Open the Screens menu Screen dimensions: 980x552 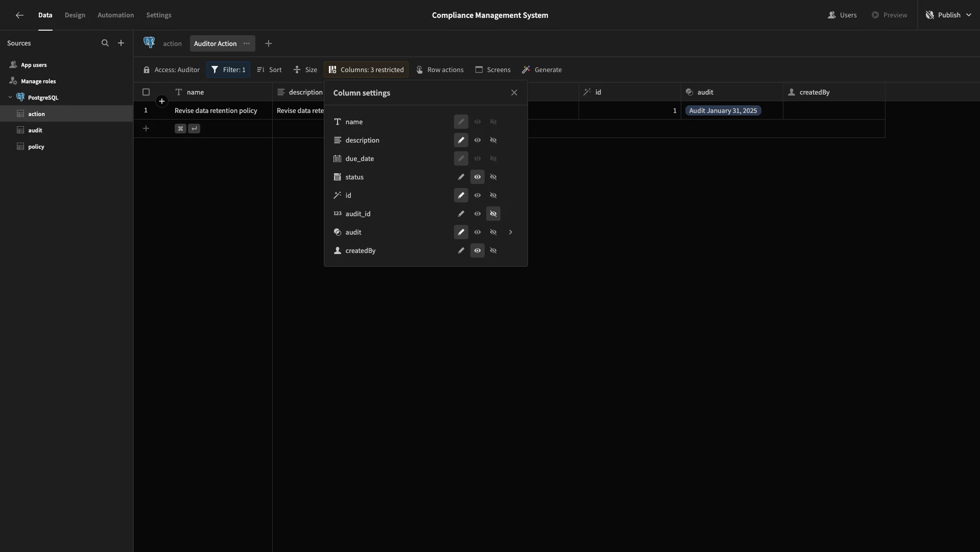tap(493, 70)
